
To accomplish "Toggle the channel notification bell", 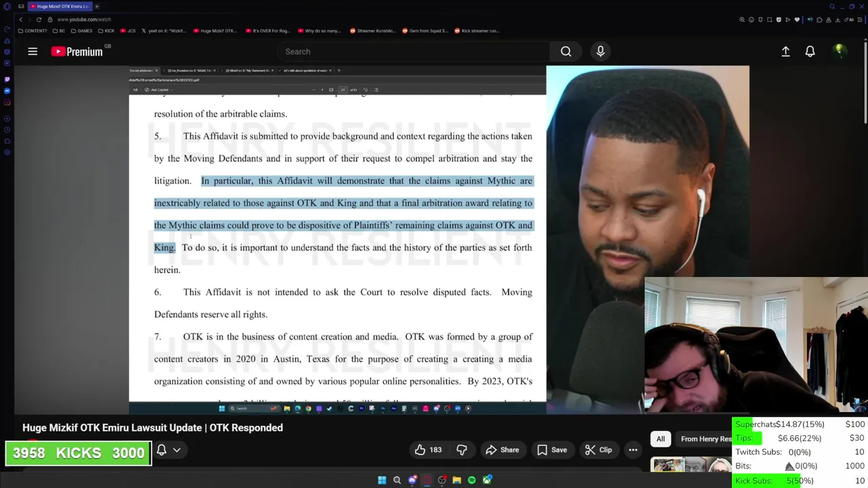I will pyautogui.click(x=161, y=450).
